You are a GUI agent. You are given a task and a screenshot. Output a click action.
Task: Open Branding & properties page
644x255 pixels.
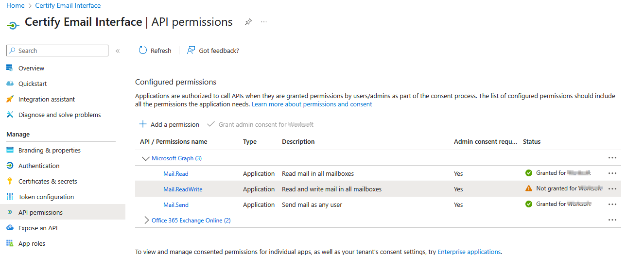pyautogui.click(x=50, y=150)
